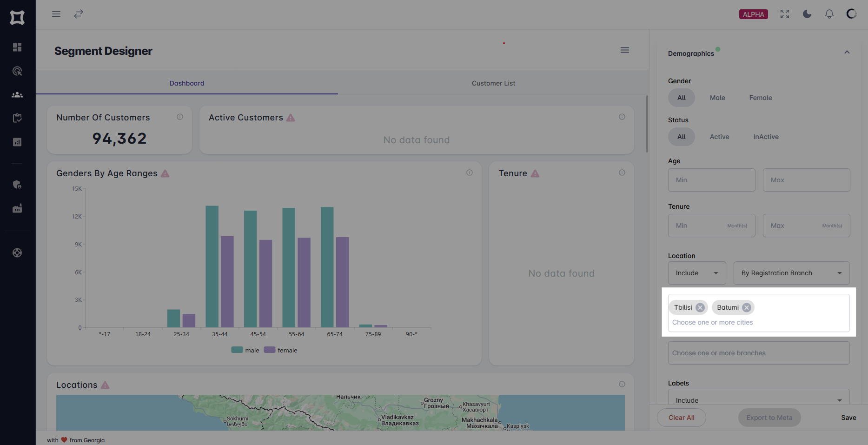
Task: Open notifications via bell icon
Action: point(829,14)
